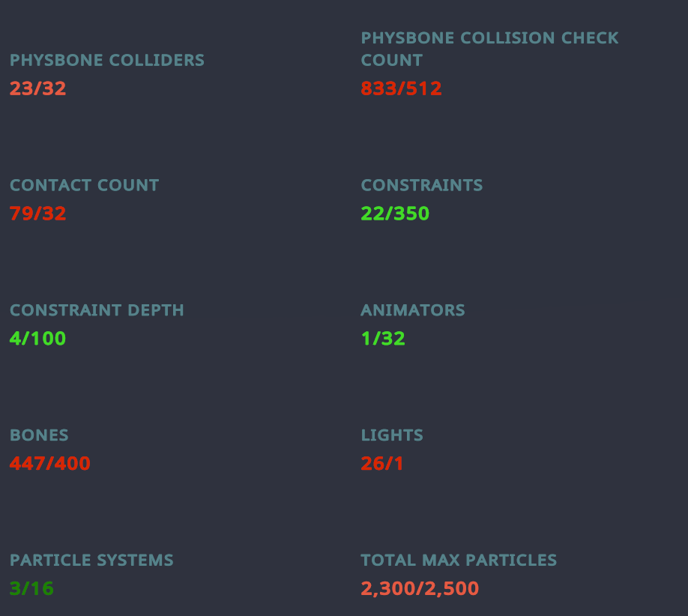Image resolution: width=688 pixels, height=616 pixels.
Task: Select the 4/100 constraint depth value
Action: pyautogui.click(x=38, y=339)
